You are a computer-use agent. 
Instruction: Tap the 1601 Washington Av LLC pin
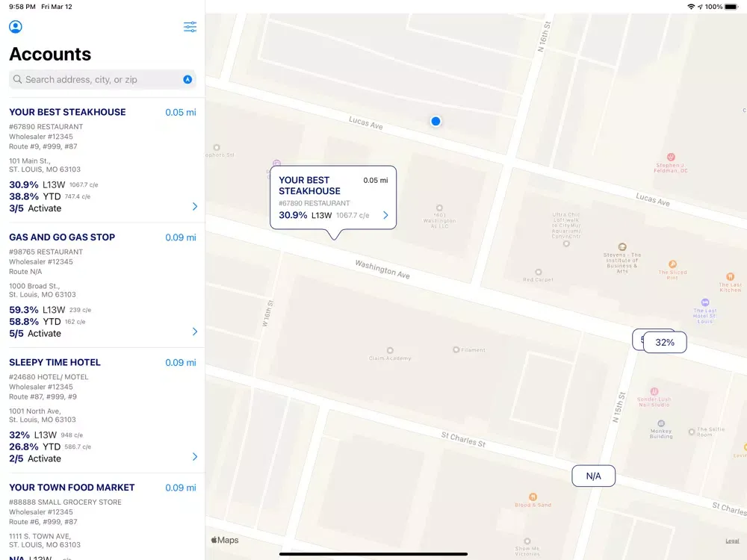pyautogui.click(x=439, y=208)
